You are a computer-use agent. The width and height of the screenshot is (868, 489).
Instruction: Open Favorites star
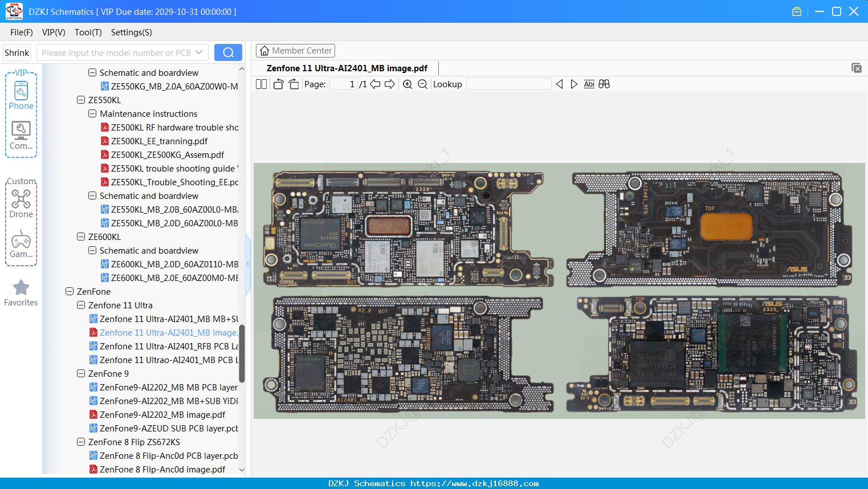point(21,293)
